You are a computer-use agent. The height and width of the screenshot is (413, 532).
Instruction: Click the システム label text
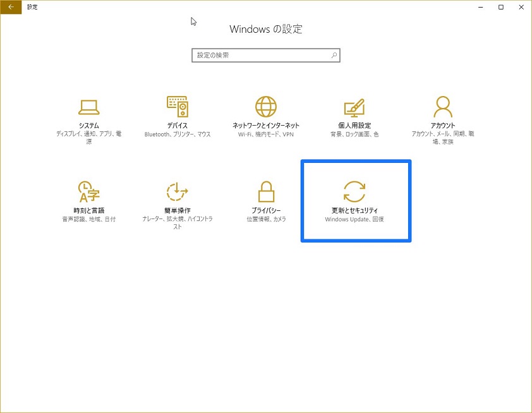[89, 126]
